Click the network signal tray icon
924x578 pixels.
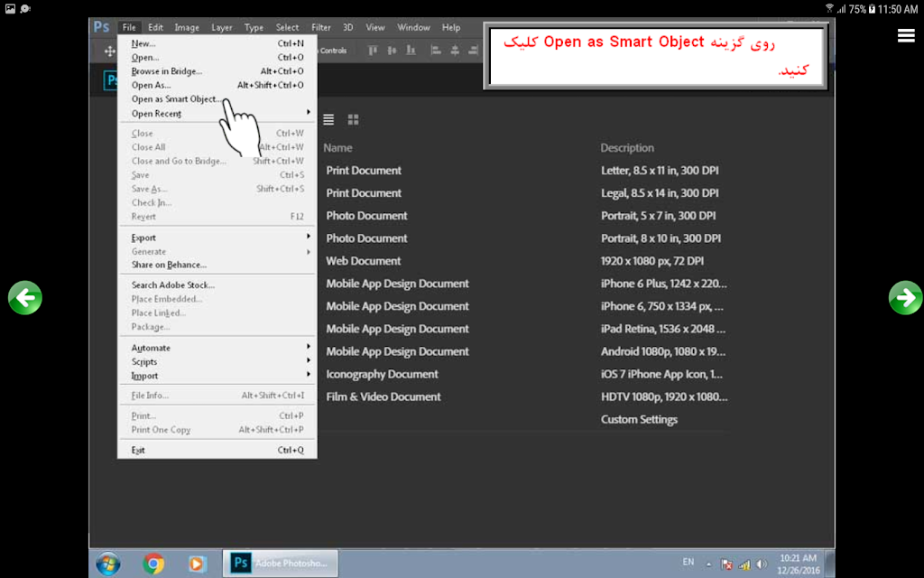tap(744, 564)
